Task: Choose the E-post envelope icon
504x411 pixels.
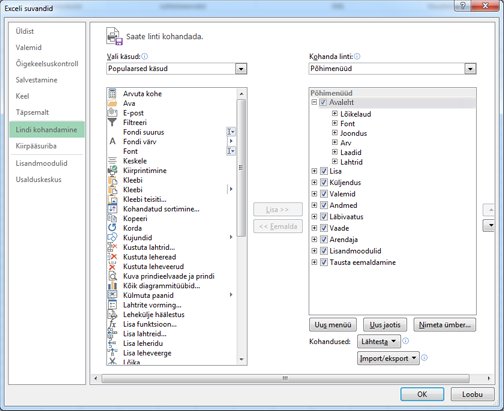Action: pos(112,113)
